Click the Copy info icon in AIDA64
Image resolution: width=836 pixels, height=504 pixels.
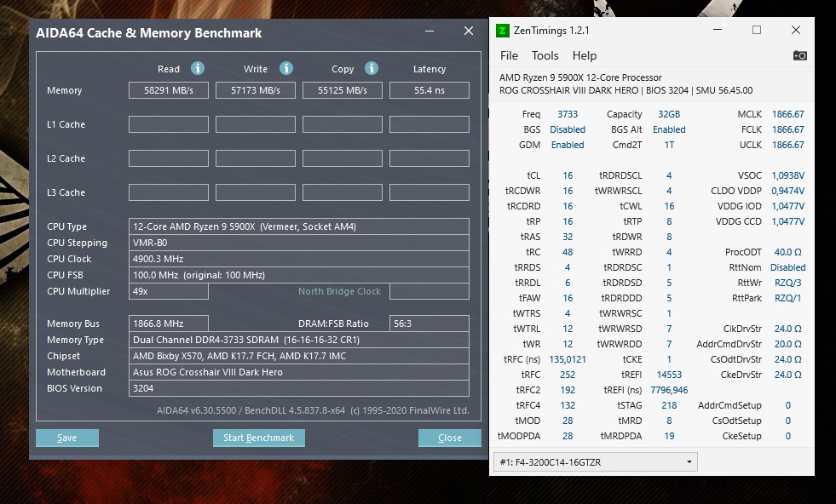(x=372, y=68)
